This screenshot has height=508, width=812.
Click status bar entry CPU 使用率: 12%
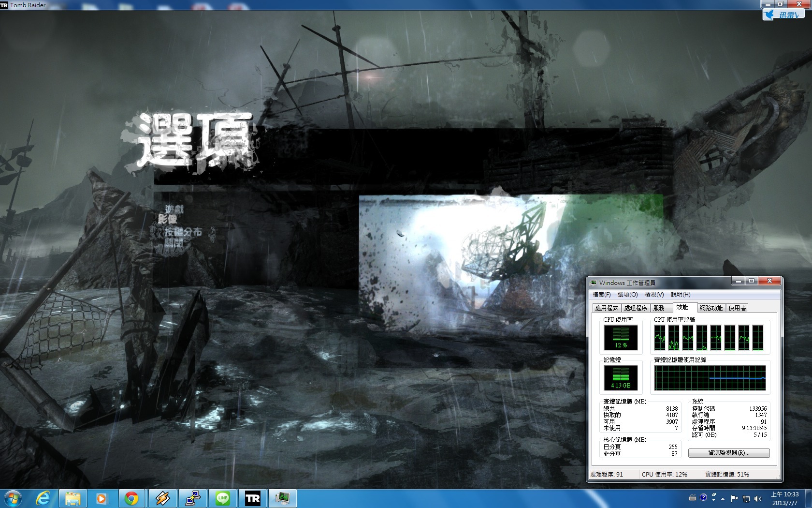[665, 475]
